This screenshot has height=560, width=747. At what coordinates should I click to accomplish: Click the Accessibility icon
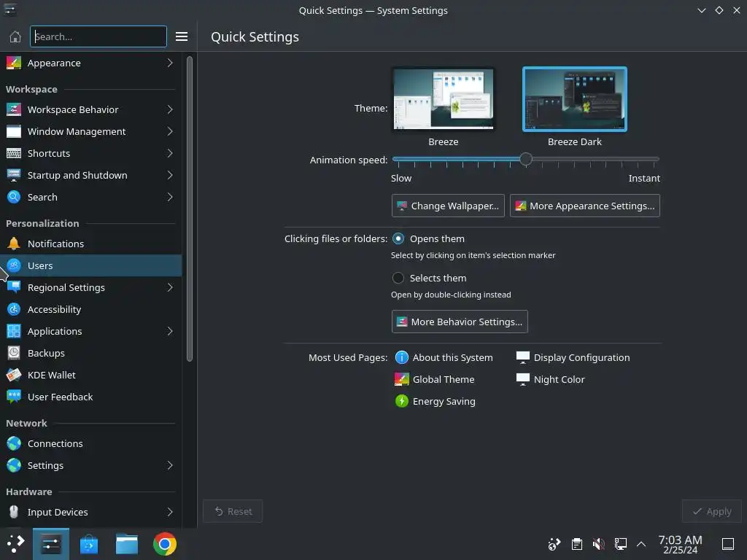tap(14, 309)
